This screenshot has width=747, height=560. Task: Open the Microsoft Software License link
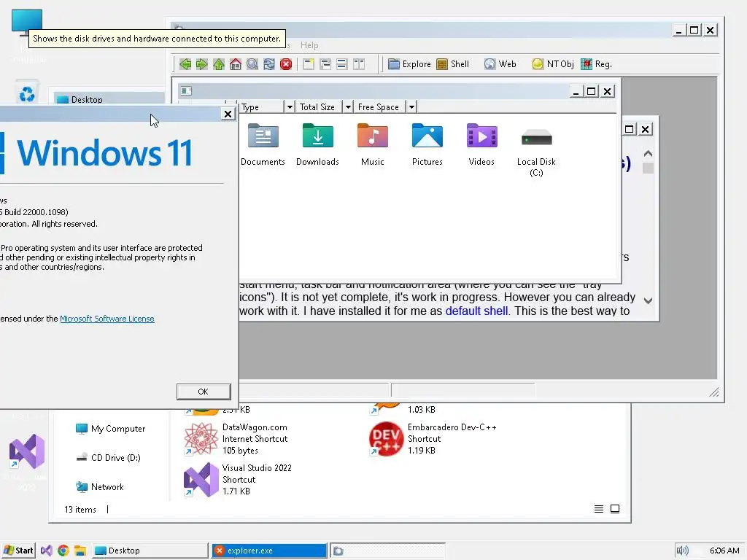[107, 319]
